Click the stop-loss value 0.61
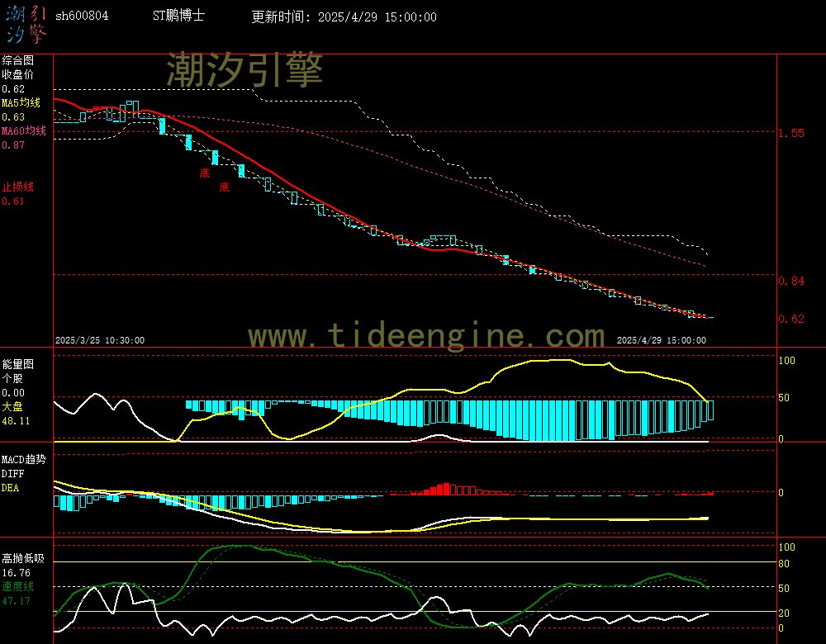826x644 pixels. click(x=13, y=201)
